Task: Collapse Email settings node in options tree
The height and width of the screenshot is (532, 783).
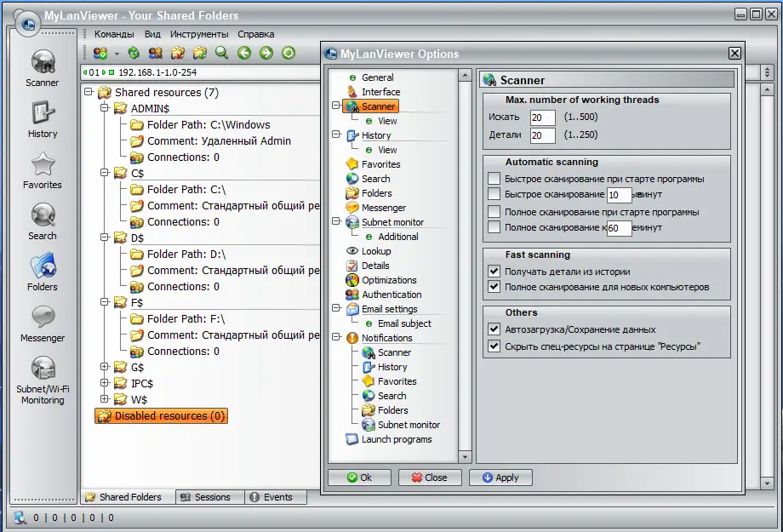Action: point(336,308)
